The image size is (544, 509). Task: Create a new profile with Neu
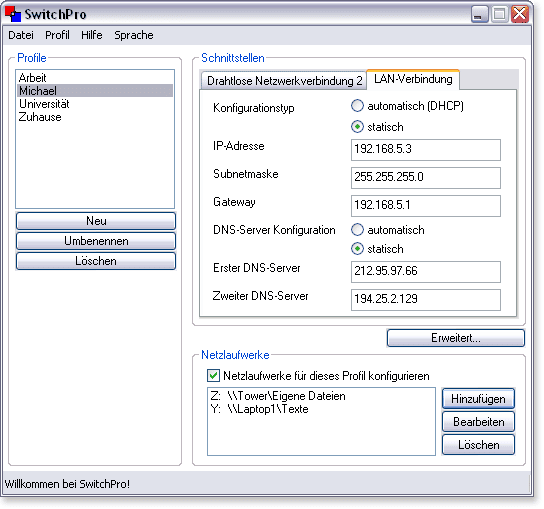tap(96, 221)
